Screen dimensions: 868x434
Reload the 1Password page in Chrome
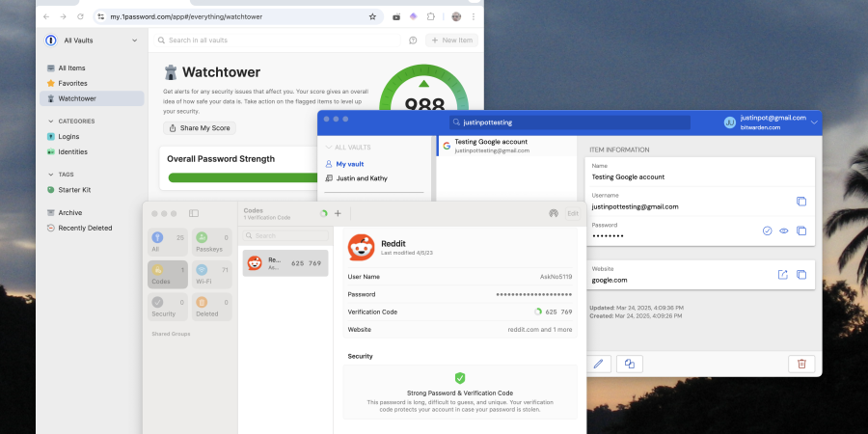pyautogui.click(x=80, y=16)
